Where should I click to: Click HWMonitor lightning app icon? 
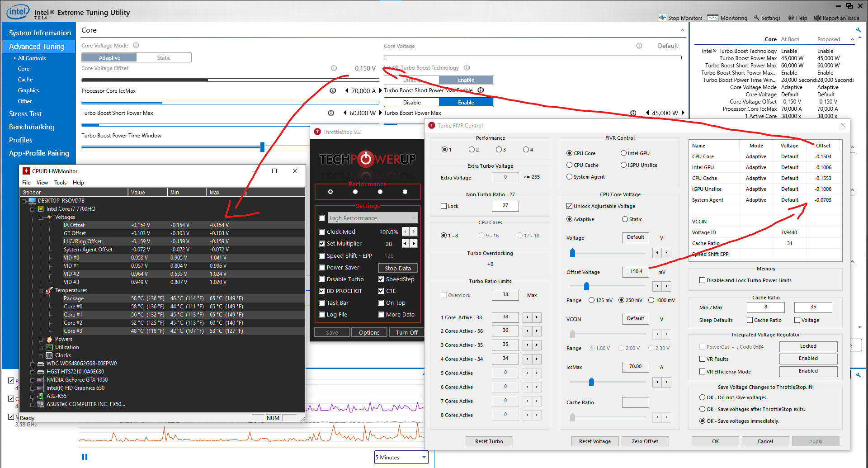tap(26, 171)
